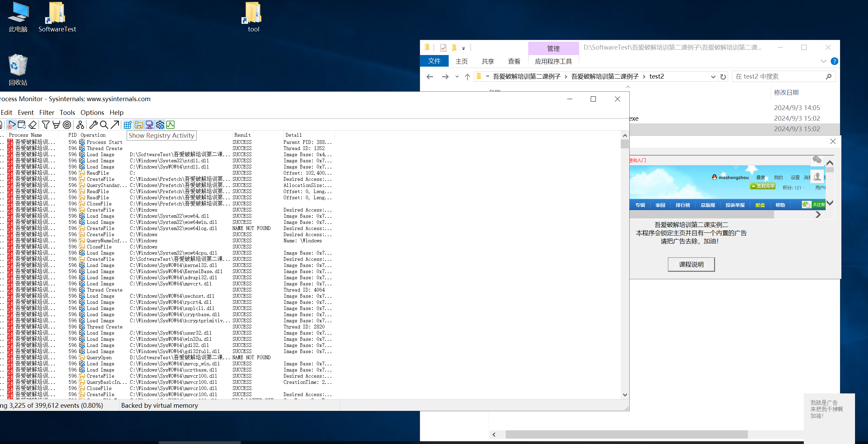Viewport: 868px width, 444px height.
Task: Expand the 我的 dropdown in the embedded page
Action: point(780,177)
